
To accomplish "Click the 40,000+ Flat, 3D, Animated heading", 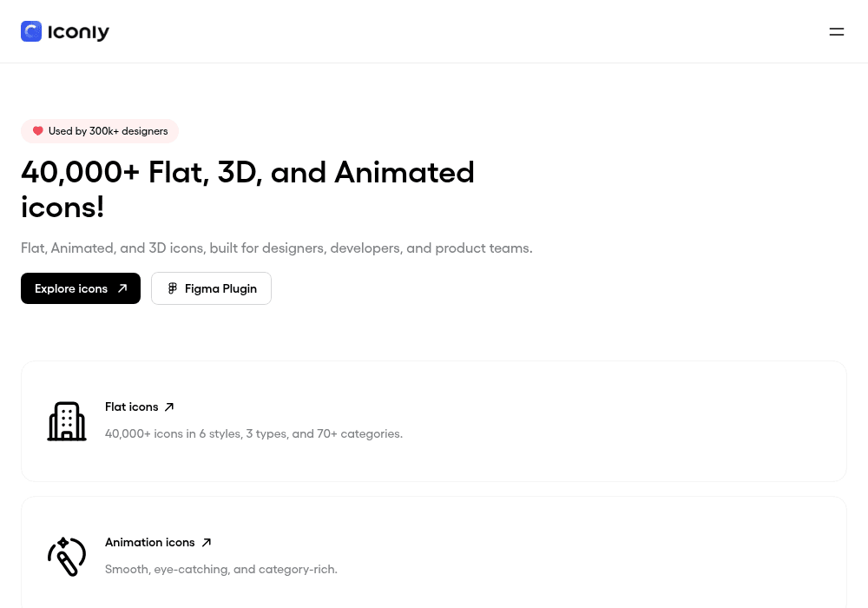I will (x=247, y=189).
